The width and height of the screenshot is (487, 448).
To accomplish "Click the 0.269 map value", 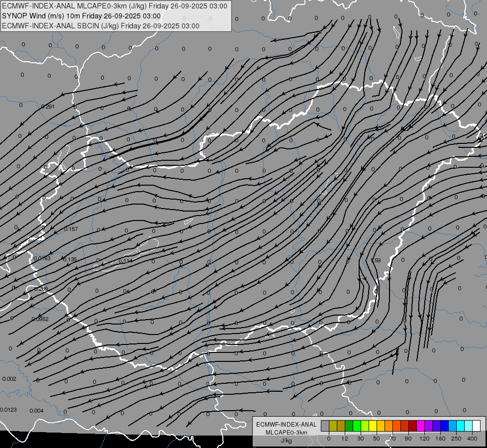I will (41, 289).
